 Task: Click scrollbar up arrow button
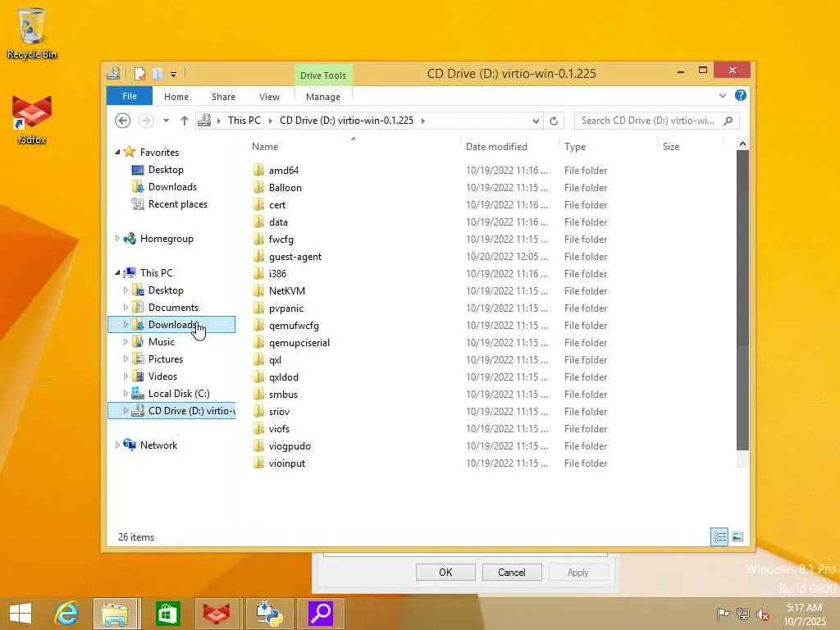(x=742, y=143)
